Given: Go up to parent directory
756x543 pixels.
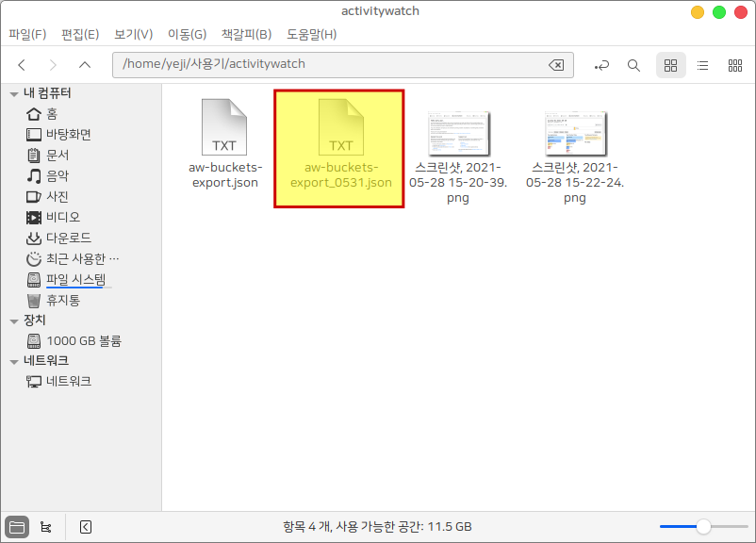Looking at the screenshot, I should (x=85, y=65).
